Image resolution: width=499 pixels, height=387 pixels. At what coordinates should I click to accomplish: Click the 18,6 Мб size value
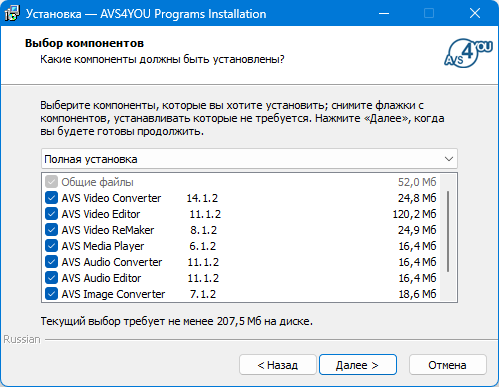[x=417, y=294]
